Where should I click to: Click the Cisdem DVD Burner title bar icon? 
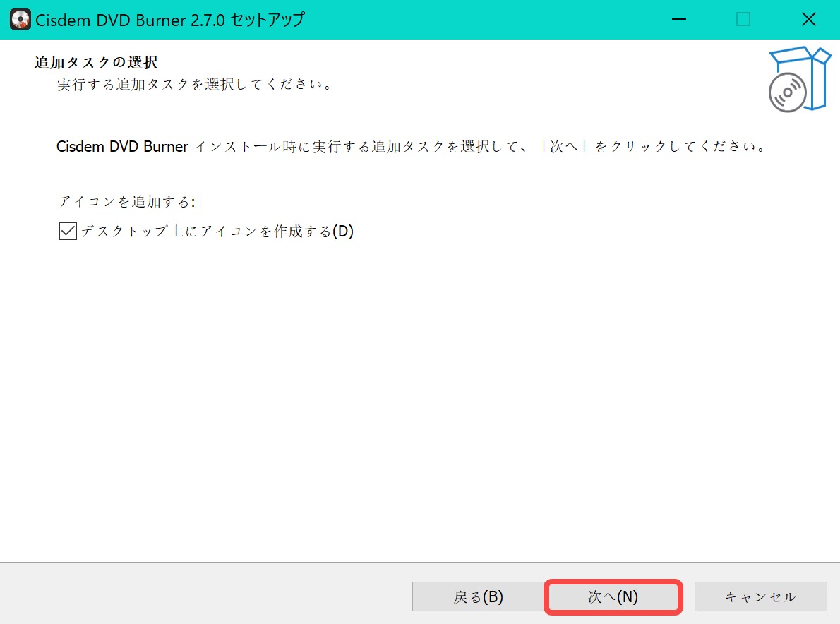point(20,20)
